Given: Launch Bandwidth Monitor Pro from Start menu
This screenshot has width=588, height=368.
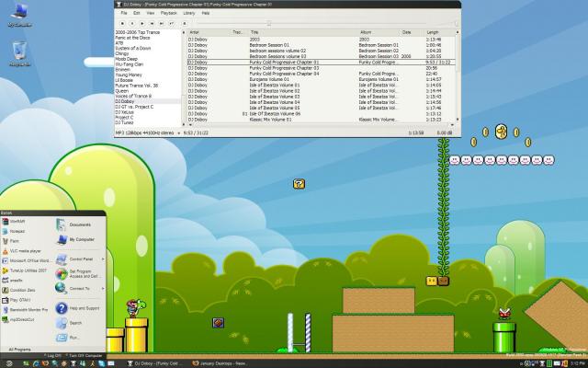Looking at the screenshot, I should pyautogui.click(x=25, y=310).
